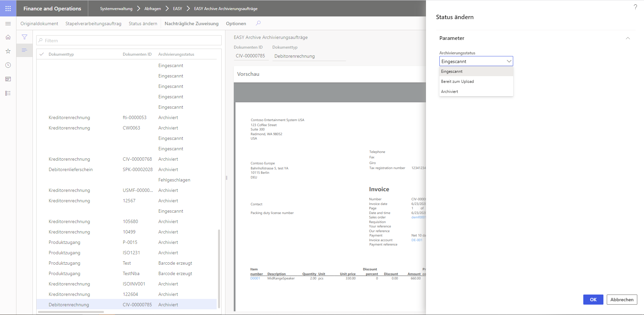Click Systemverwaltung breadcrumb
This screenshot has width=644, height=315.
click(116, 9)
